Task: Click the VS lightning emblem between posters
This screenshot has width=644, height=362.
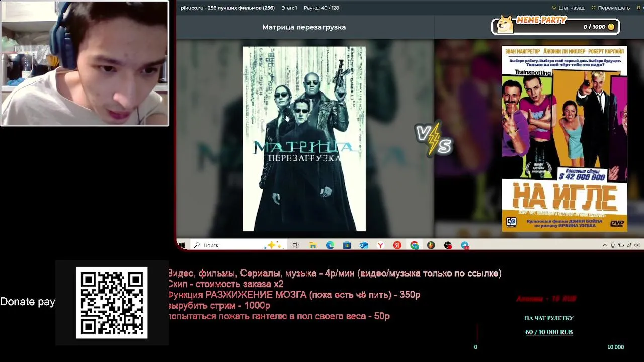Action: tap(434, 139)
